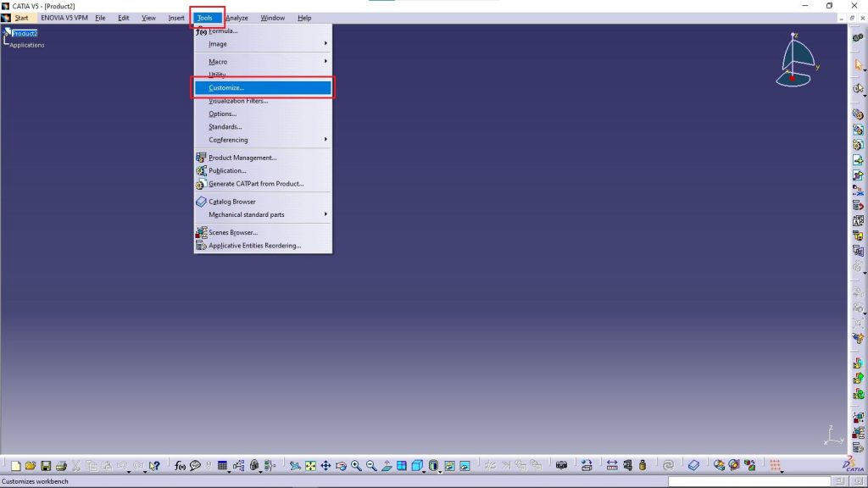Open the isometric view dropdown arrow
Screen dimensions: 868x488
(424, 471)
